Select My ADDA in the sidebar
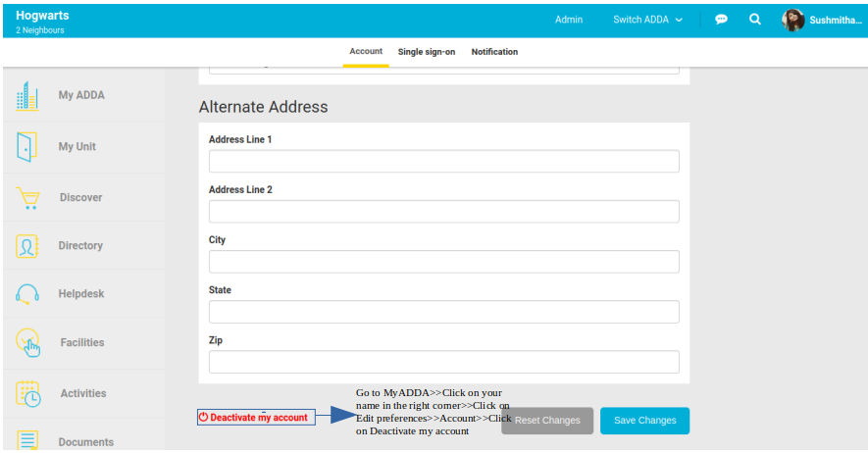The width and height of the screenshot is (868, 453). click(81, 95)
